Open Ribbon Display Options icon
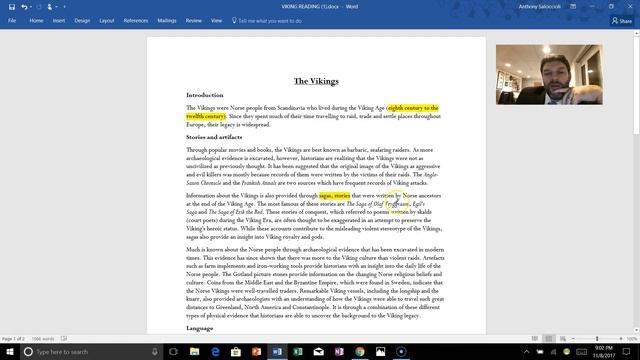 (573, 7)
